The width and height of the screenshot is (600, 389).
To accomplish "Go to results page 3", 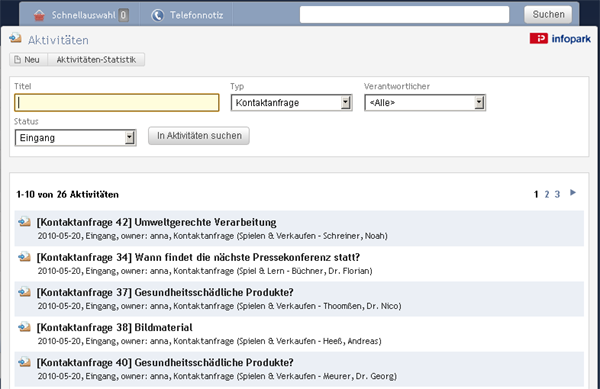I will [x=557, y=194].
